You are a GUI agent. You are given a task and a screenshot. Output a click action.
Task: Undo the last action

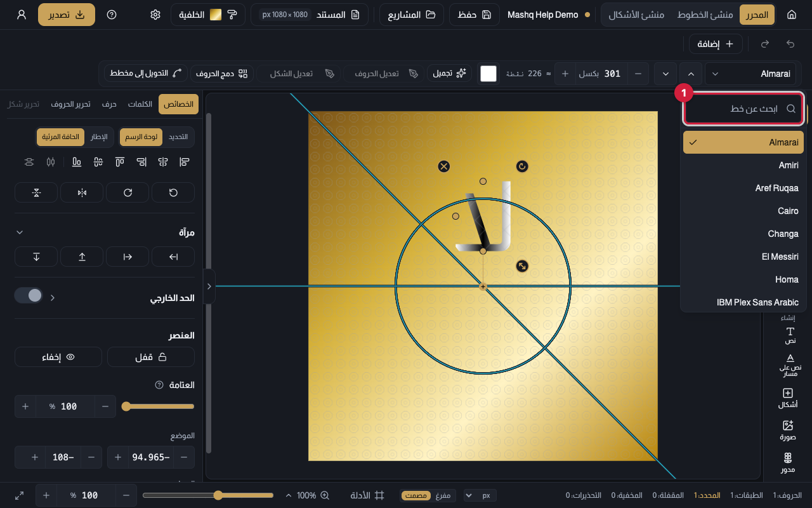(790, 44)
